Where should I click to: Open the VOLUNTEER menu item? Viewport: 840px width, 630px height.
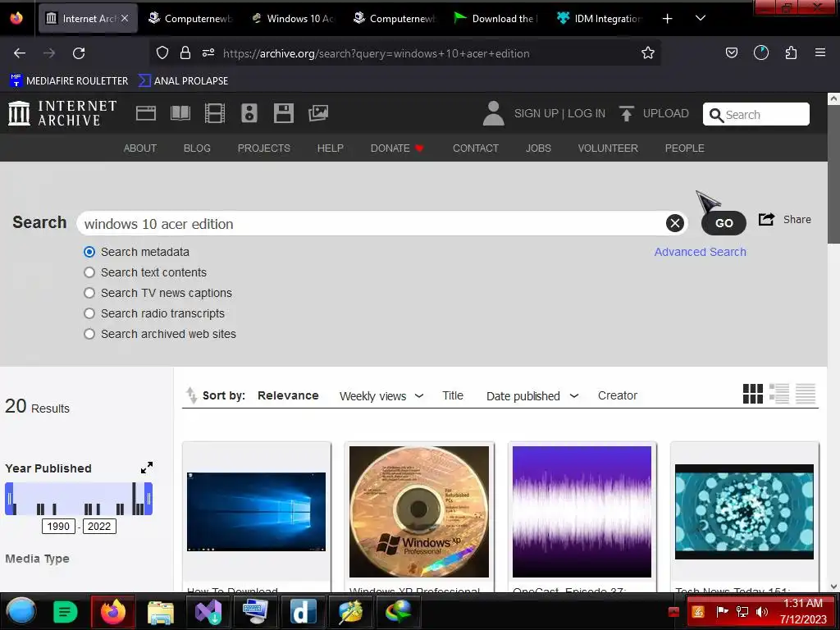point(608,148)
